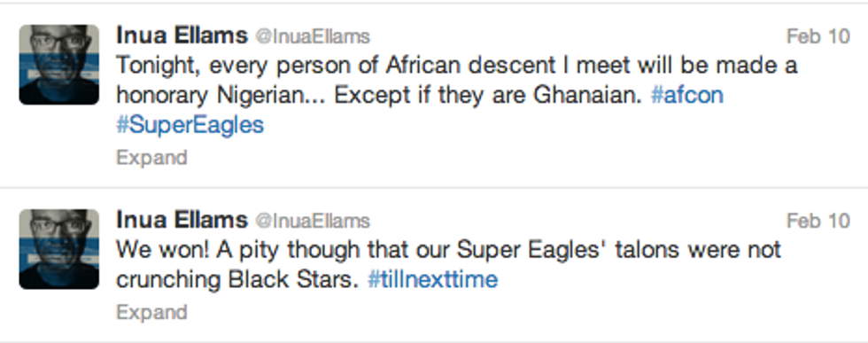The width and height of the screenshot is (868, 343).
Task: Click the text 'Except if they are Ghanaian.'
Action: (x=487, y=96)
